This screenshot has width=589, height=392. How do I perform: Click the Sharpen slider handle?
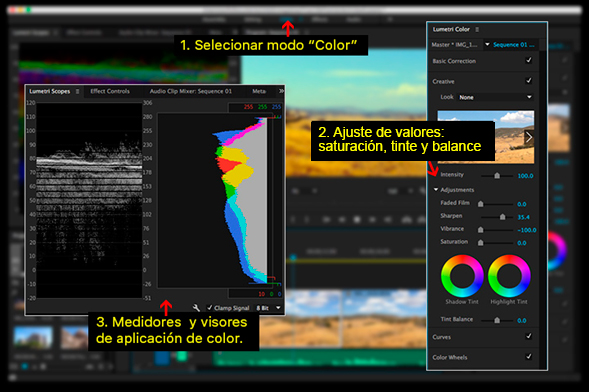click(x=502, y=217)
